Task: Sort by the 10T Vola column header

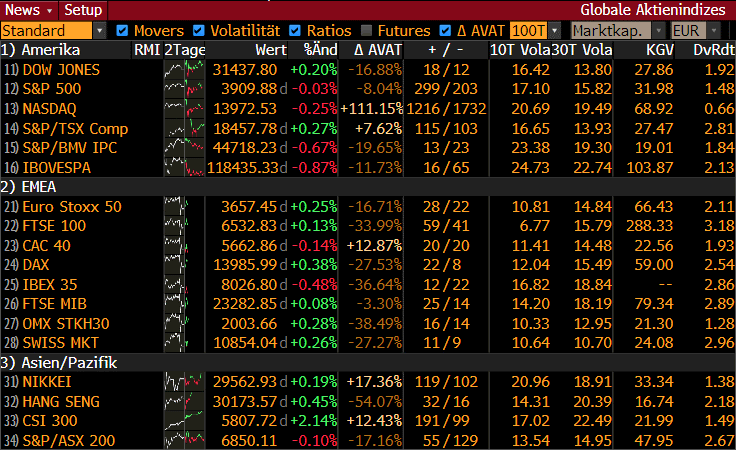Action: click(x=520, y=50)
